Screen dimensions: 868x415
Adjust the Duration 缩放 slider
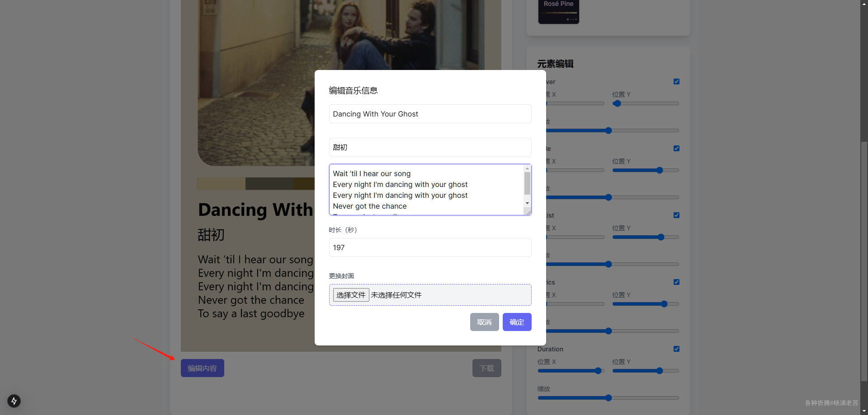pos(609,398)
